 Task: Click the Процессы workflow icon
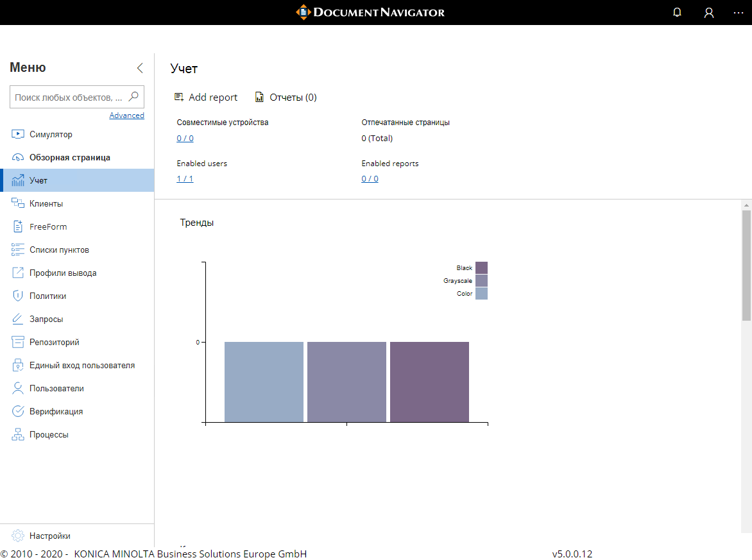tap(18, 434)
